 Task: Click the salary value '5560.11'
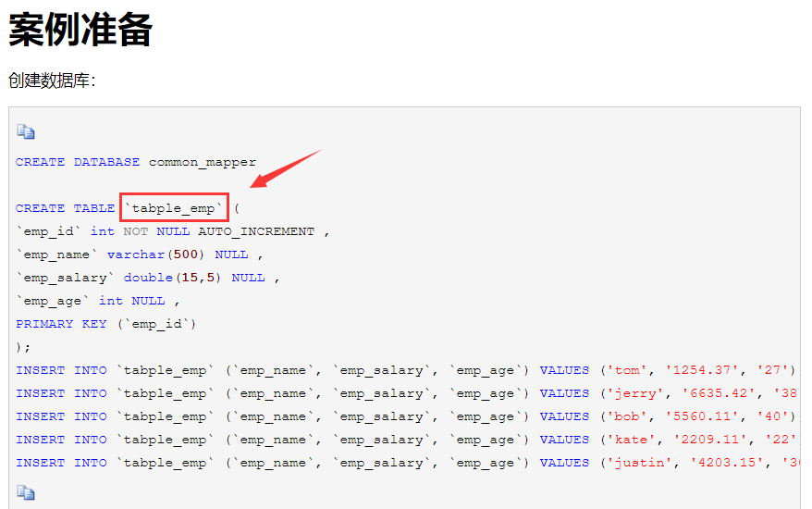coord(705,416)
